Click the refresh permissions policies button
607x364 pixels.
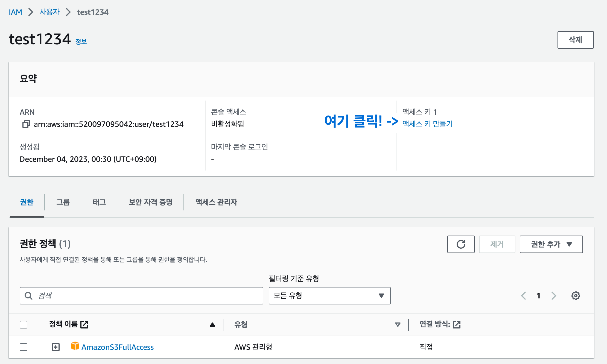461,244
